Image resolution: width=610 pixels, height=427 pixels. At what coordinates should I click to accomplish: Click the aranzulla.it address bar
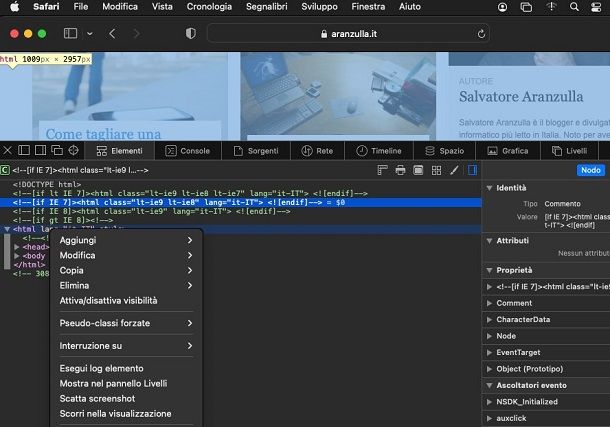coord(348,34)
